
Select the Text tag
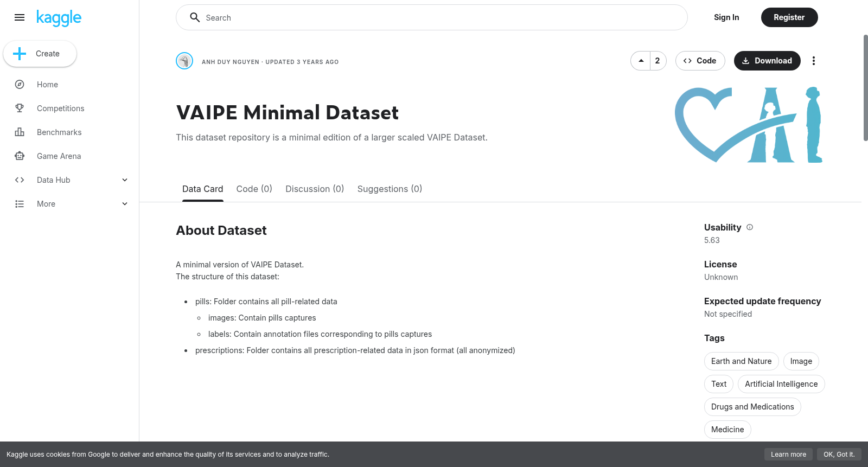(x=719, y=384)
